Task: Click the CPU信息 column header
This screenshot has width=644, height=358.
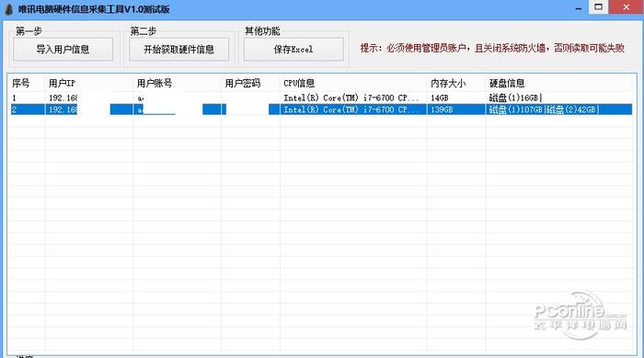Action: [299, 84]
